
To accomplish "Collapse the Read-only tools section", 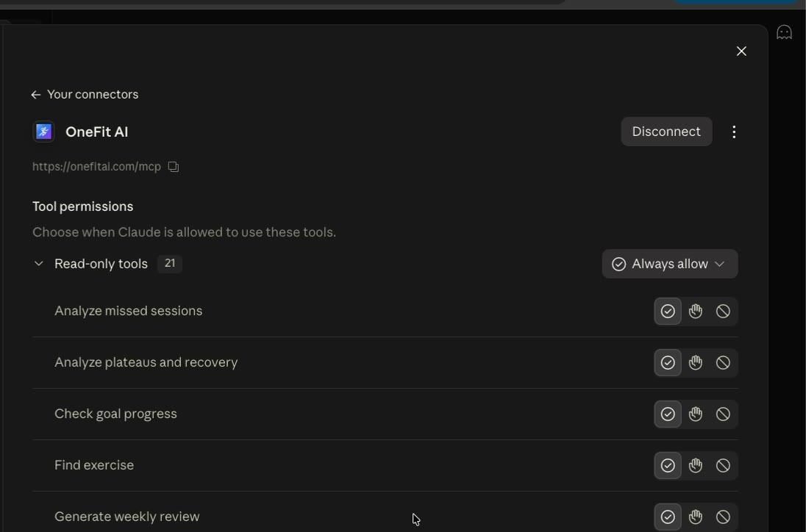I will coord(38,264).
